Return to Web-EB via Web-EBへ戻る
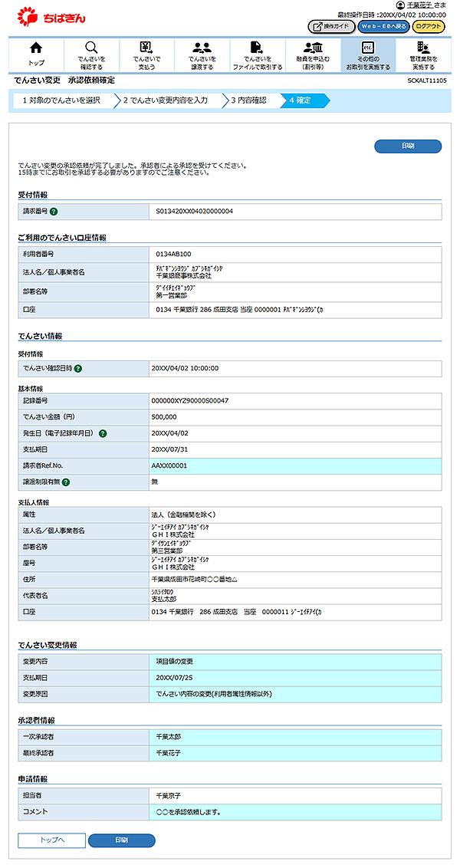460x868 pixels. 383,26
